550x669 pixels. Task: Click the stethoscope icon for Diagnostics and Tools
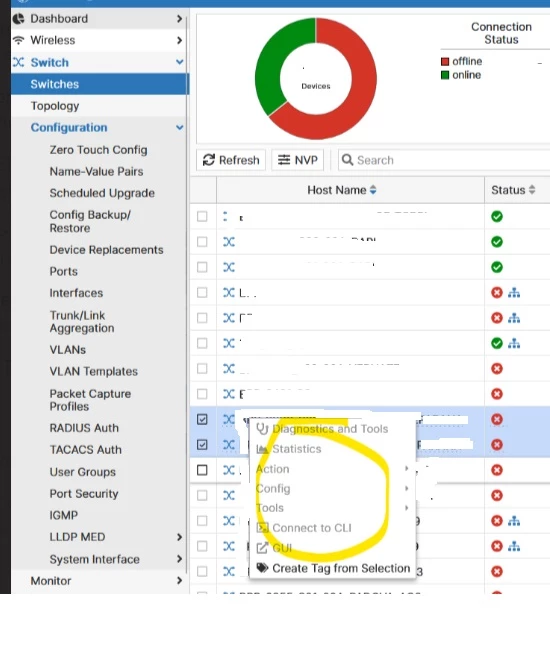coord(262,428)
